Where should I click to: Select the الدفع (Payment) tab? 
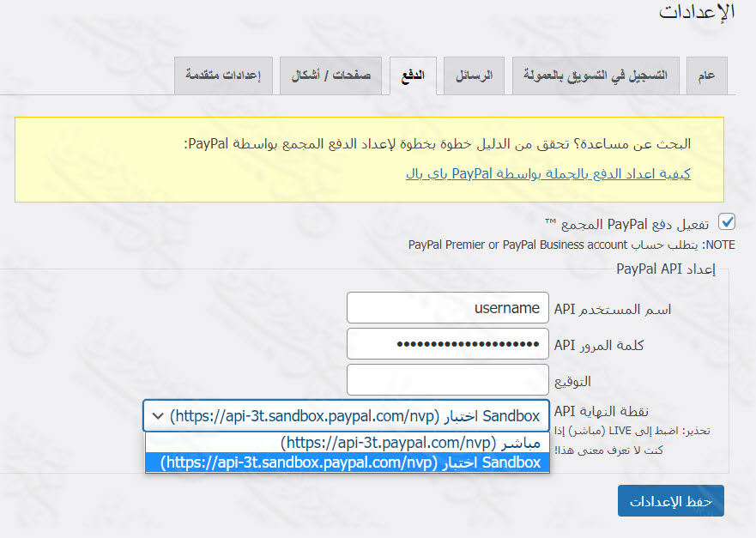tap(413, 76)
